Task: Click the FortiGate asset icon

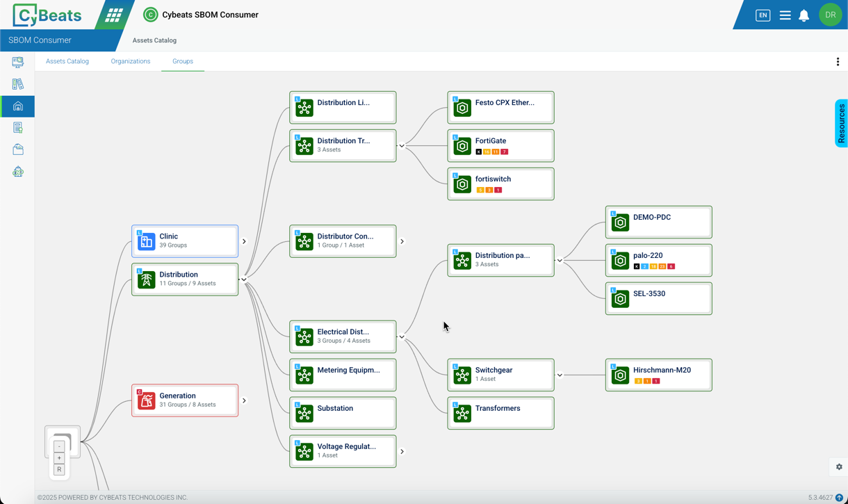Action: (x=462, y=146)
